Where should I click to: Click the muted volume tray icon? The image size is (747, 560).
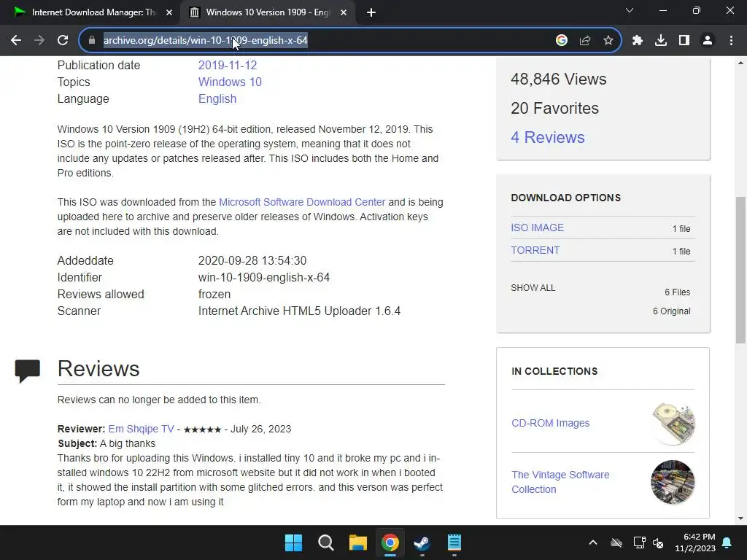[658, 542]
